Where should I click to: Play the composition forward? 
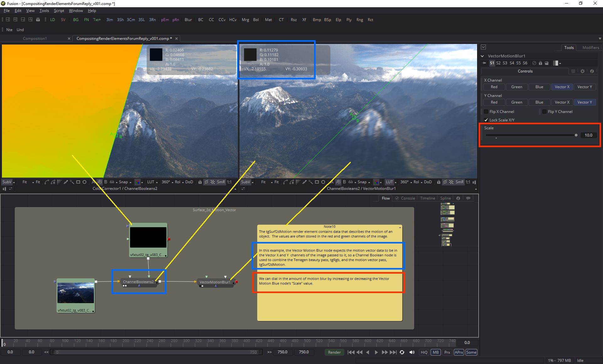(x=376, y=352)
